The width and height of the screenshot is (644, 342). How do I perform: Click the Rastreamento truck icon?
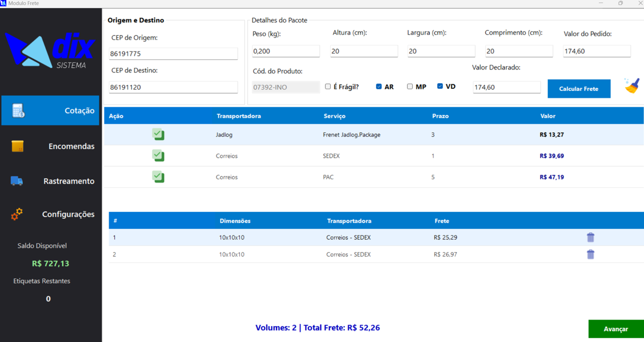click(x=17, y=181)
